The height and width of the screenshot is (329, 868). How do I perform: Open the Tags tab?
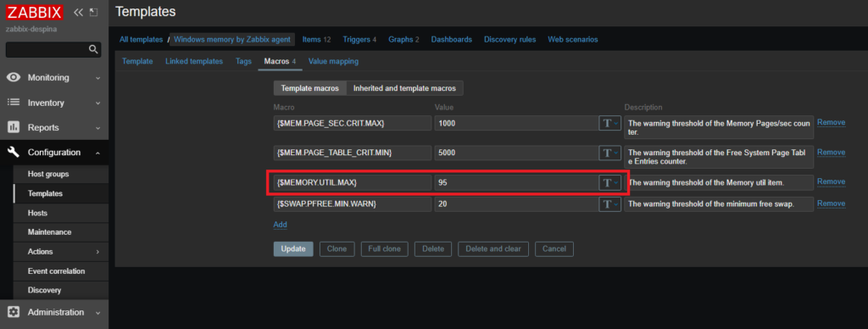[x=243, y=62]
